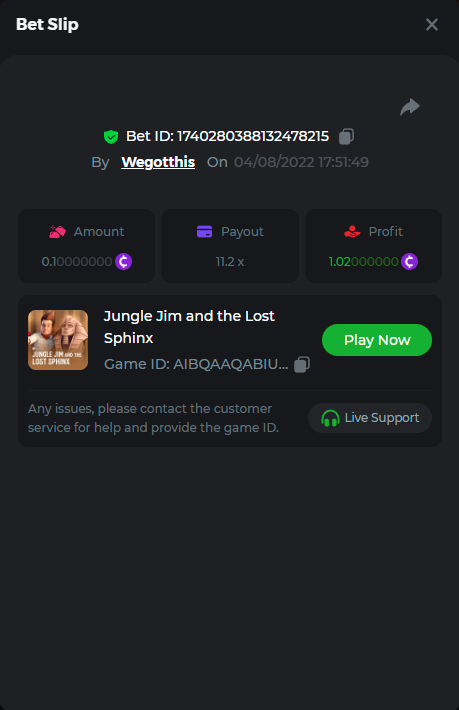Click the Jungle Jim game title
Image resolution: width=459 pixels, height=710 pixels.
pos(189,327)
